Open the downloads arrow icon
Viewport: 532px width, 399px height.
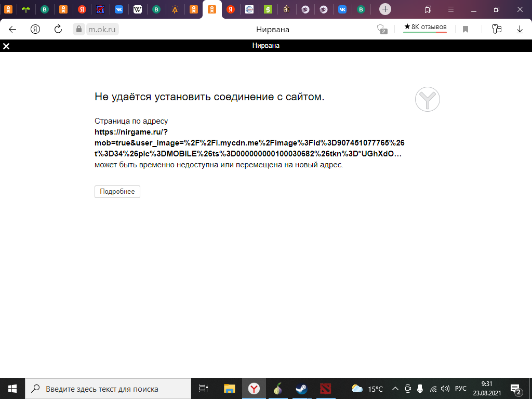click(520, 30)
